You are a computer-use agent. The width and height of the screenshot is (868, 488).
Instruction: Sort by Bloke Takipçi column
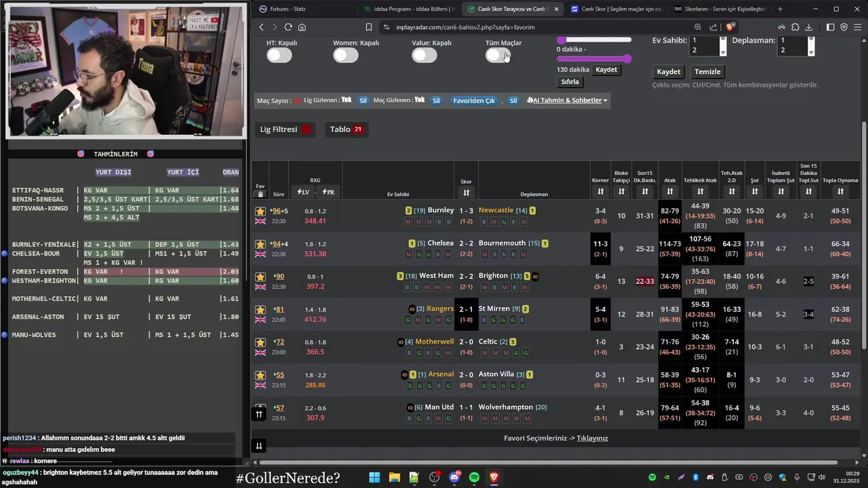point(621,192)
